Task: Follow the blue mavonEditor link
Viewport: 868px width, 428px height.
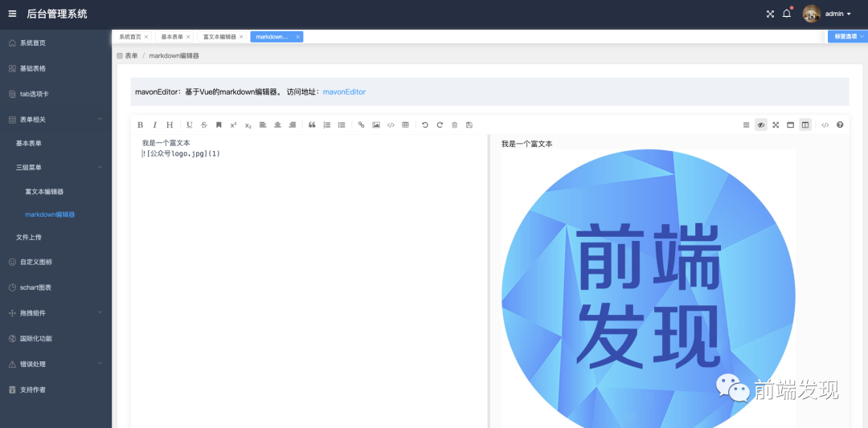Action: [x=344, y=92]
